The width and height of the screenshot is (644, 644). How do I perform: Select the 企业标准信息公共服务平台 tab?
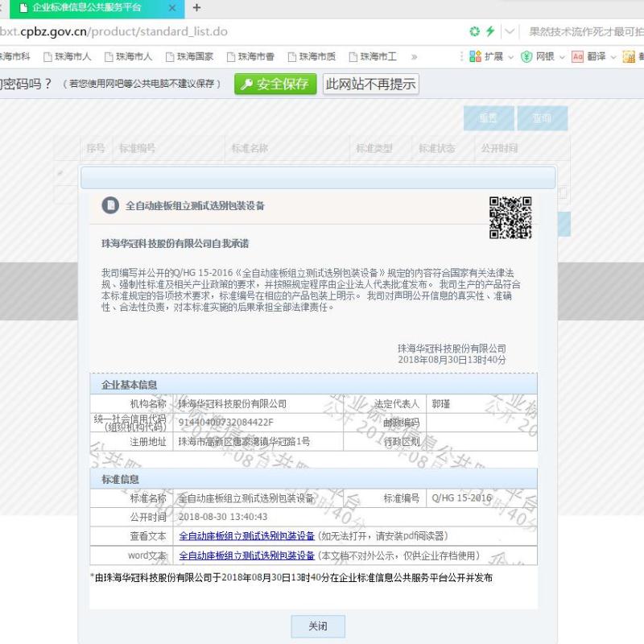[97, 8]
